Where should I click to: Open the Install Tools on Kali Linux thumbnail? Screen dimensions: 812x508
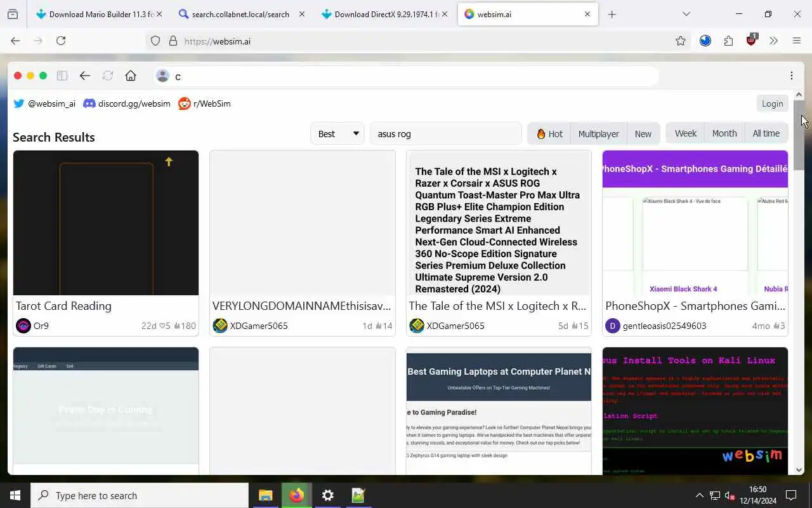[x=695, y=411]
